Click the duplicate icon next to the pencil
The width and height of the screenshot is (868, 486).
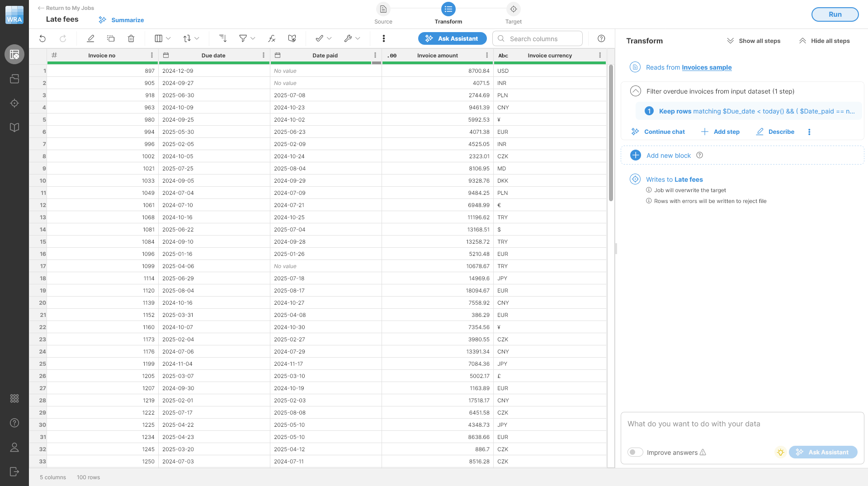coord(111,38)
